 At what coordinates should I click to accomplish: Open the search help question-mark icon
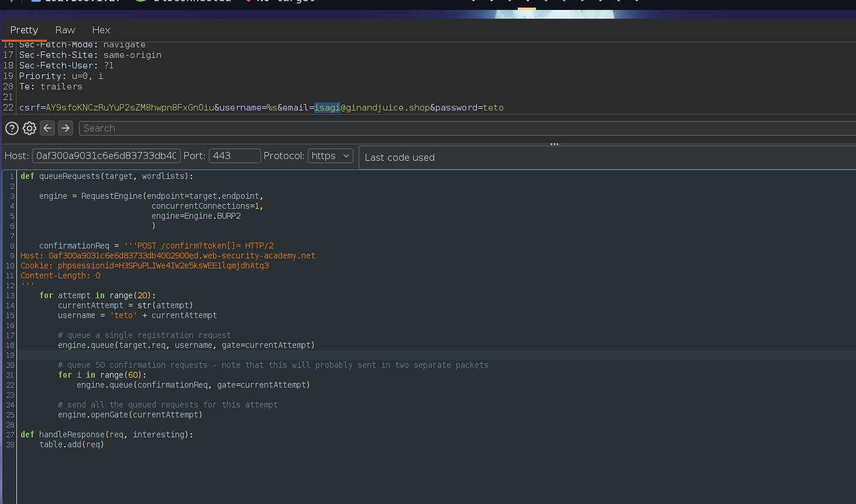pos(12,128)
